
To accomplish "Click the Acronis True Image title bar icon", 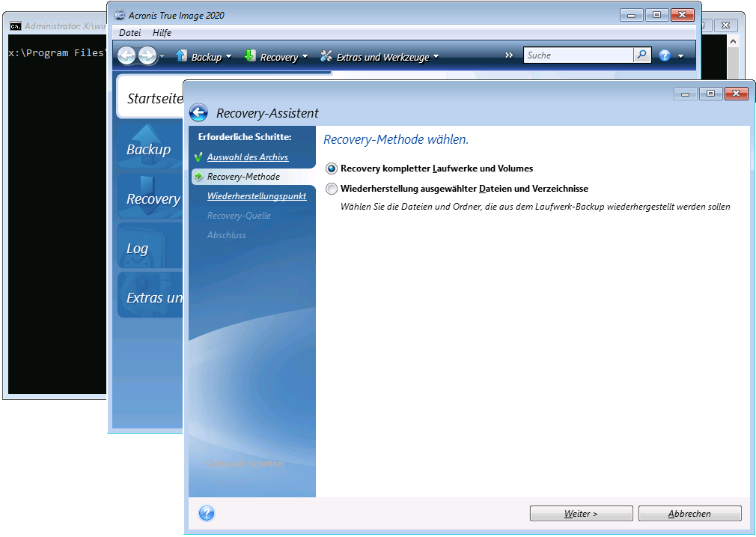I will coord(119,15).
